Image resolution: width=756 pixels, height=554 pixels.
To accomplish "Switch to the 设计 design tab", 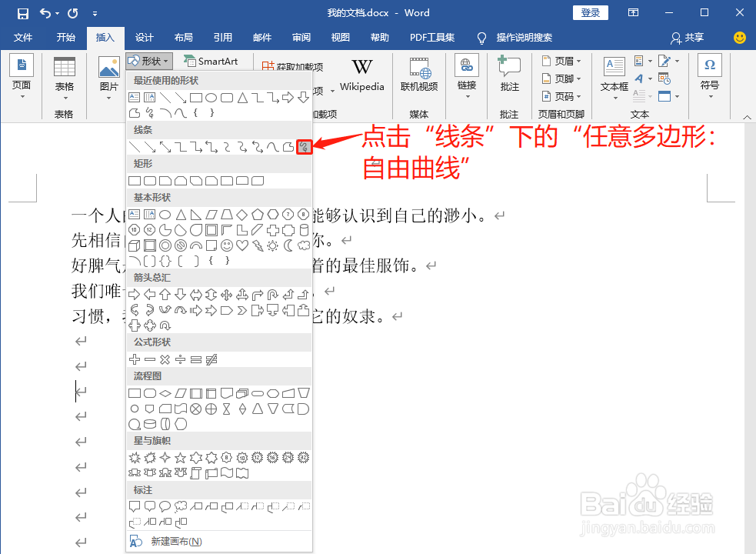I will coord(144,38).
